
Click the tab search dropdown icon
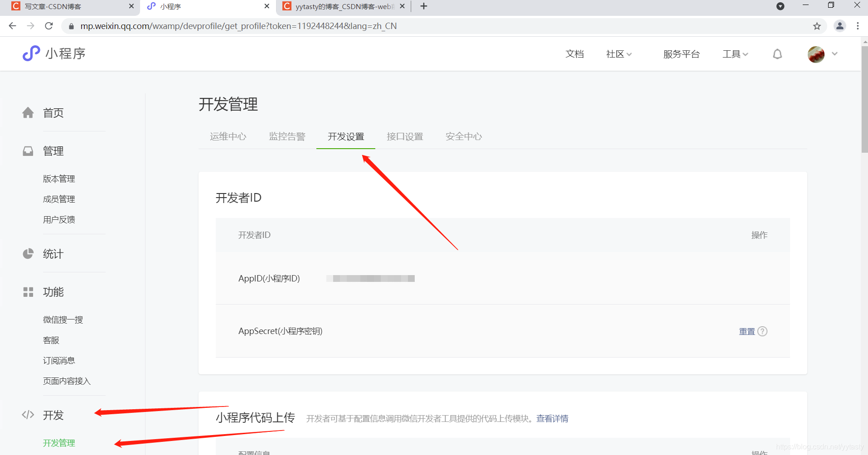(x=781, y=6)
